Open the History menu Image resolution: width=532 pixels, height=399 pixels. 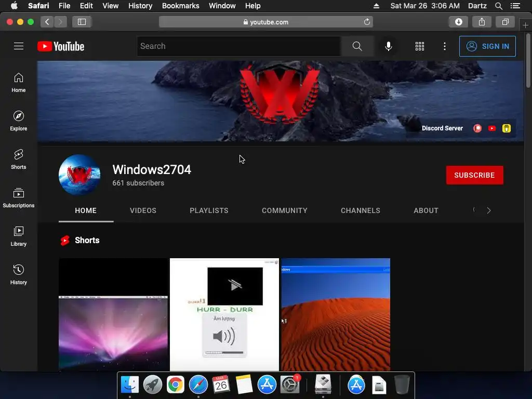click(140, 6)
